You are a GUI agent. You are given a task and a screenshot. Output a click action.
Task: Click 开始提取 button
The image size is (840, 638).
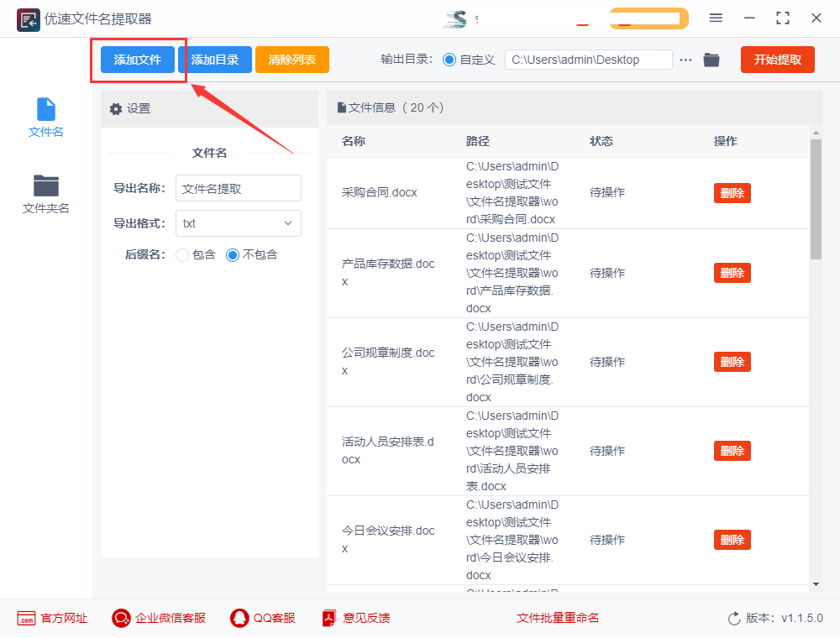click(x=777, y=60)
